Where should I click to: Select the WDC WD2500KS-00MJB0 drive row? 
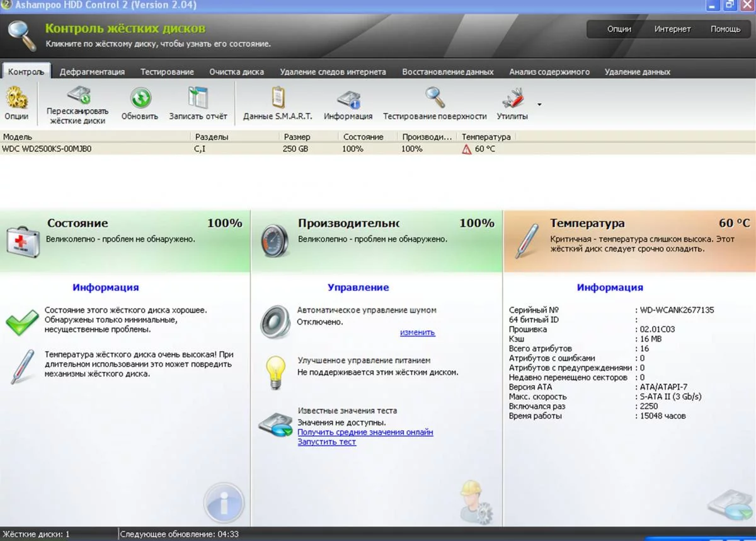point(378,149)
